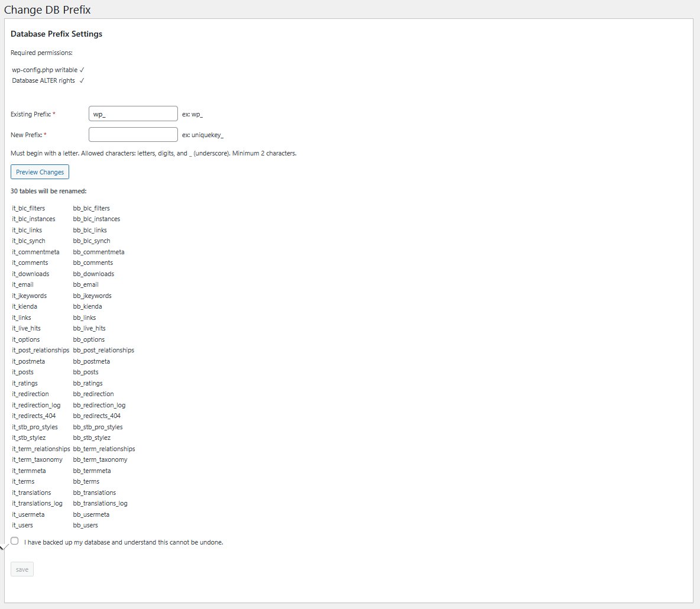Image resolution: width=700 pixels, height=609 pixels.
Task: Click the '30 tables will be renamed' text
Action: 48,191
